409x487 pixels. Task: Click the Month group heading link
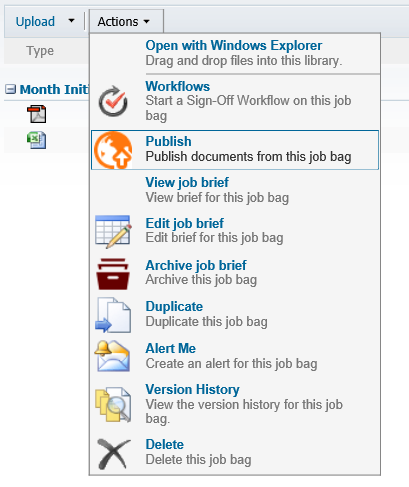[54, 89]
